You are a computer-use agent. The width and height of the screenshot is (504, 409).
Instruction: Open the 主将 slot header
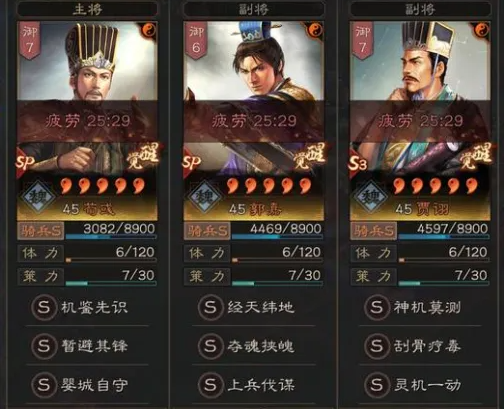87,9
